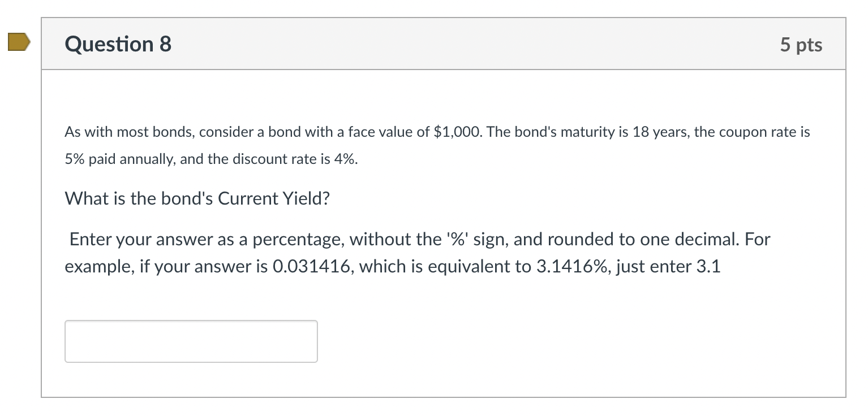
Task: Click the 'What is the bond's Current Yield?' text
Action: (x=197, y=198)
